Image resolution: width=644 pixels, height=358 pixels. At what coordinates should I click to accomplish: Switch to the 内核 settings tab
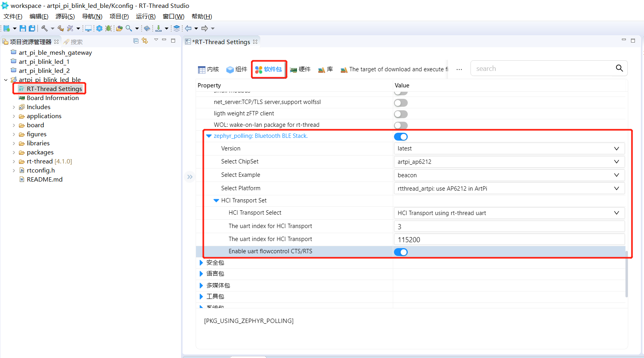[208, 69]
